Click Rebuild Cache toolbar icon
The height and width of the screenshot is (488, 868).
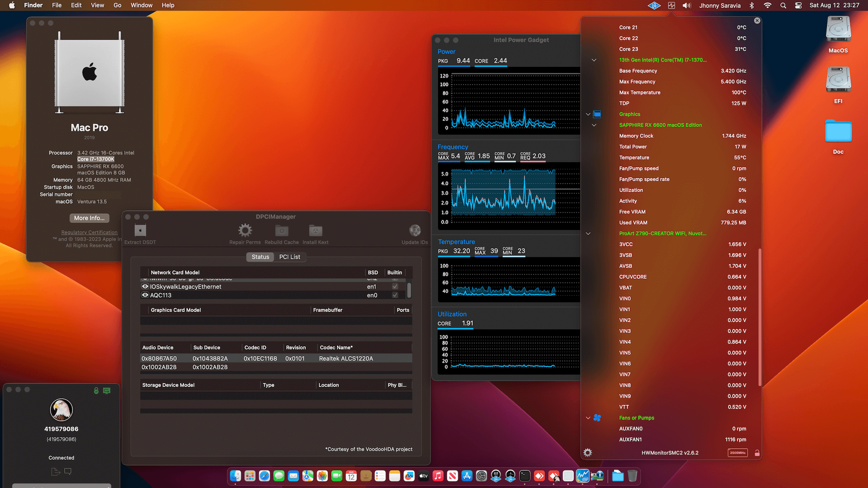(282, 230)
